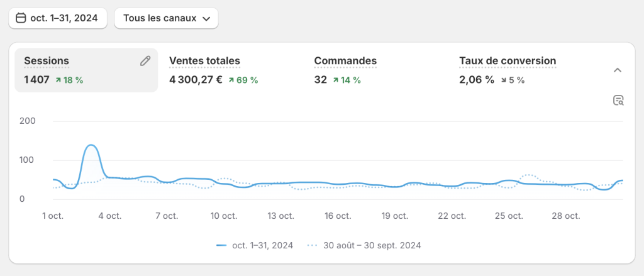Collapse the metrics chart with the chevron

click(618, 70)
